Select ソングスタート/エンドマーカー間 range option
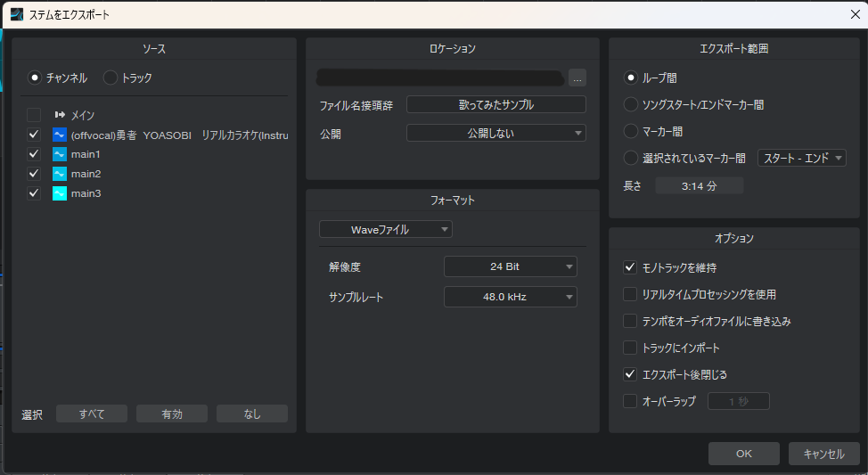The image size is (868, 475). pos(631,104)
